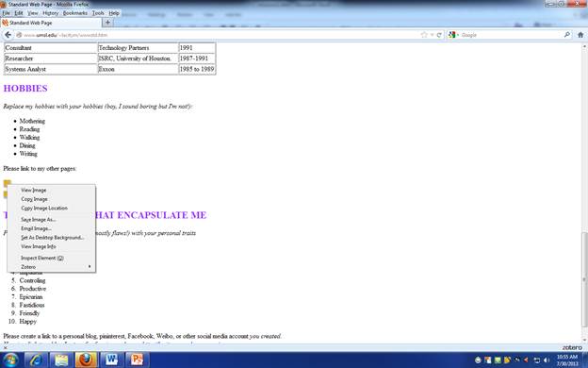Image resolution: width=588 pixels, height=368 pixels.
Task: Select View Image from context menu
Action: coord(33,190)
